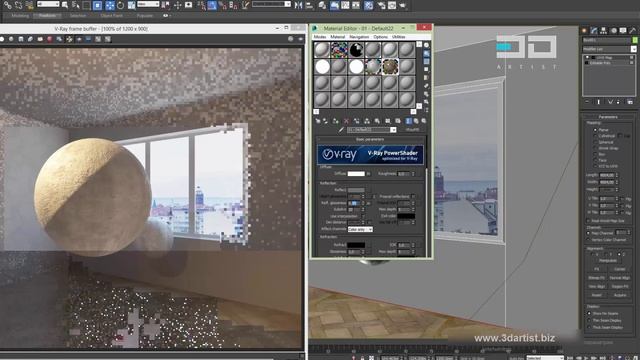Click the delete material red X icon
Image resolution: width=640 pixels, height=360 pixels.
tap(346, 121)
